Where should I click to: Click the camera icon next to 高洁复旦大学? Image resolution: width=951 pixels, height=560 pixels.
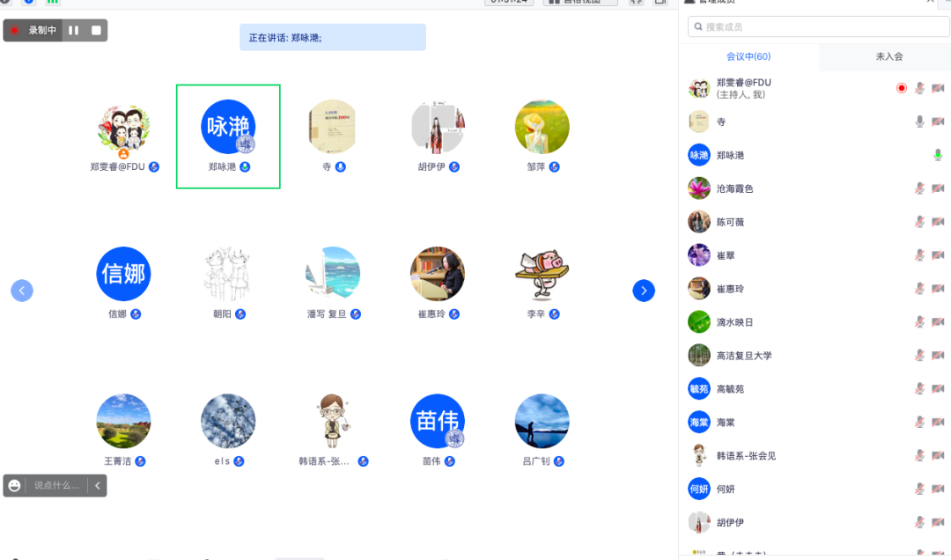click(x=939, y=355)
